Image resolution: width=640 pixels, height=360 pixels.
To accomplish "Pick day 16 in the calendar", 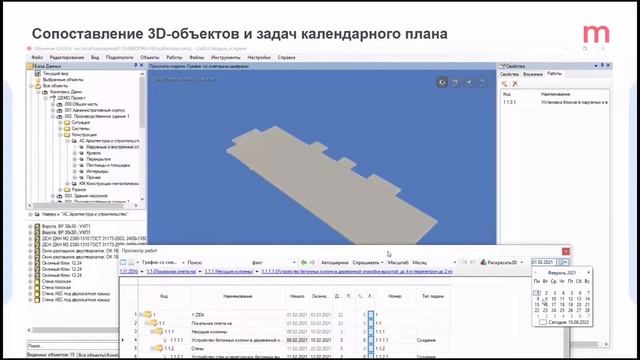I will click(x=545, y=304).
